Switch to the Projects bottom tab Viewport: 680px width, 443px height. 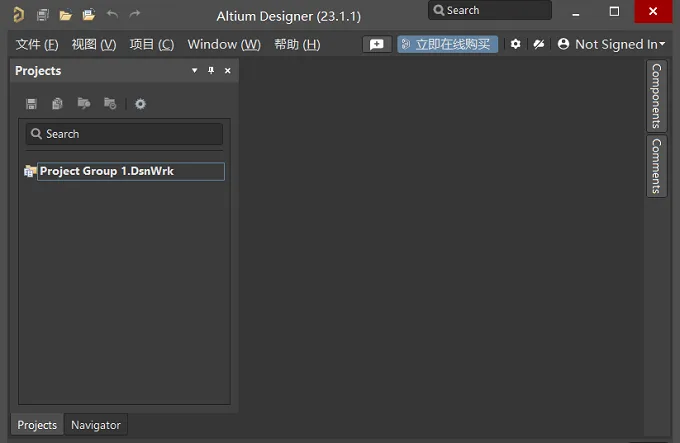click(x=37, y=425)
